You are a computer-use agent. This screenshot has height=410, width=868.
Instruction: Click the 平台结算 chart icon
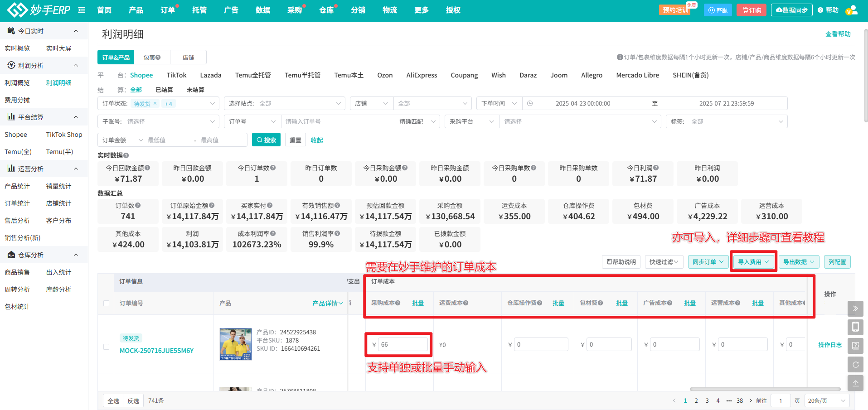(x=11, y=117)
